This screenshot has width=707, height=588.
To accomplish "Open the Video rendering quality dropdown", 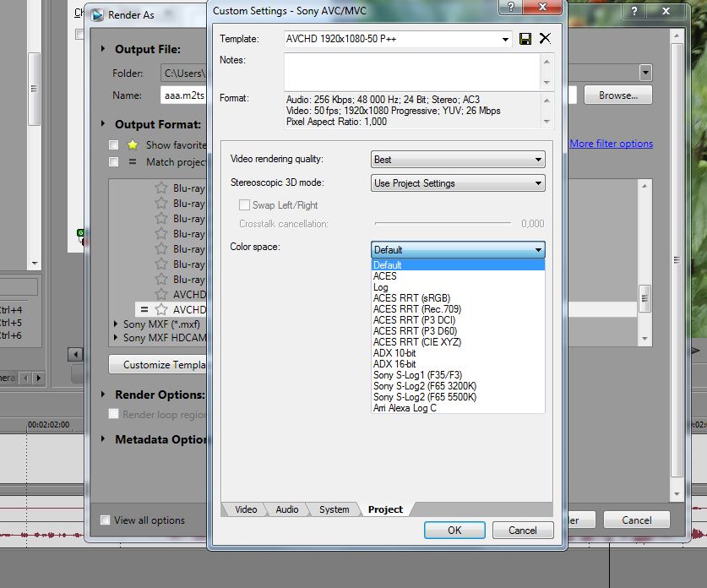I will tap(458, 160).
